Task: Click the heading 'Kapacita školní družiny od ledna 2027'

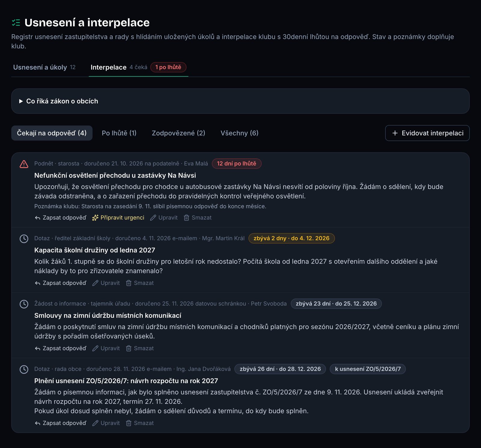Action: coord(95,250)
